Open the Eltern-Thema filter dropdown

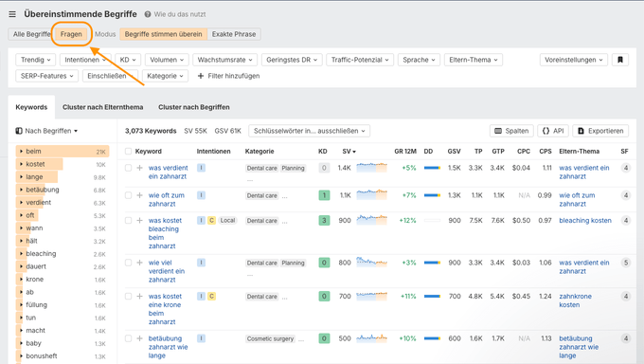[x=474, y=60]
